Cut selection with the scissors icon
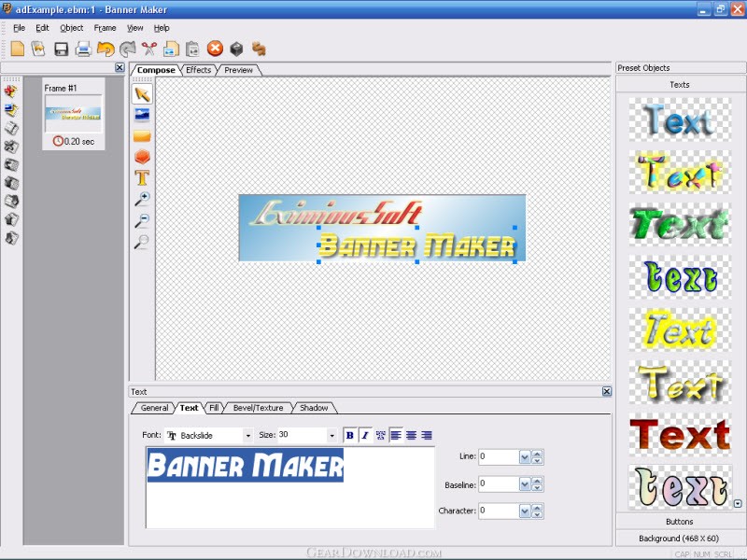This screenshot has height=560, width=747. [149, 49]
